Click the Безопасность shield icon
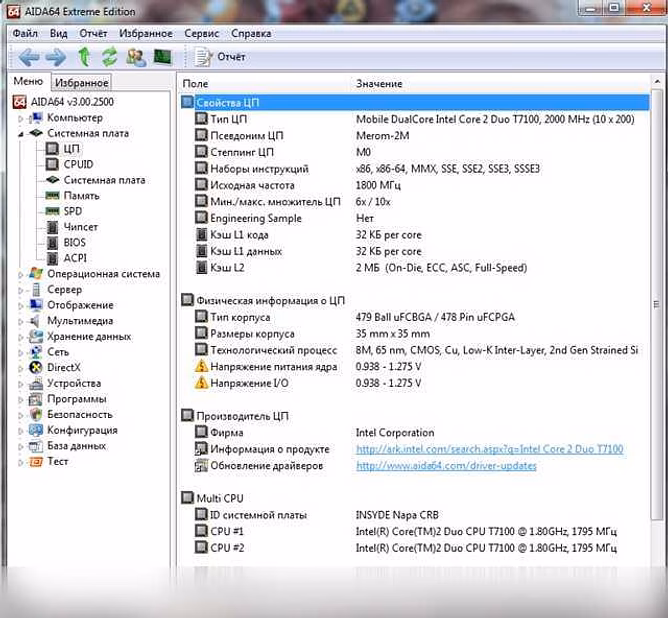668x618 pixels. click(x=36, y=414)
